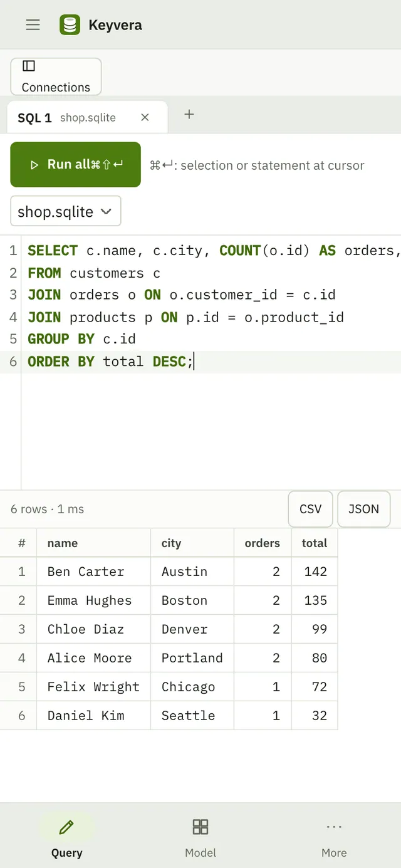Select the Felix Wright cell

(x=94, y=687)
